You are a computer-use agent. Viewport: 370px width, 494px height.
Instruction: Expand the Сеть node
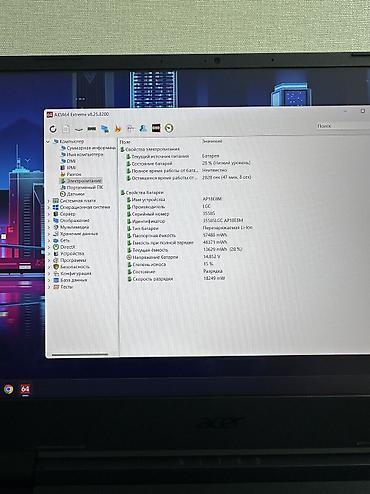[49, 240]
